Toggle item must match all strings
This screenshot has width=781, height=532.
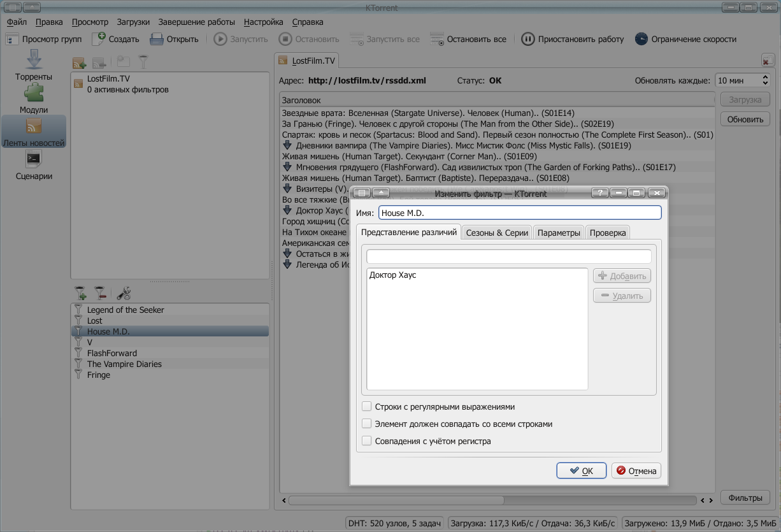(x=367, y=424)
